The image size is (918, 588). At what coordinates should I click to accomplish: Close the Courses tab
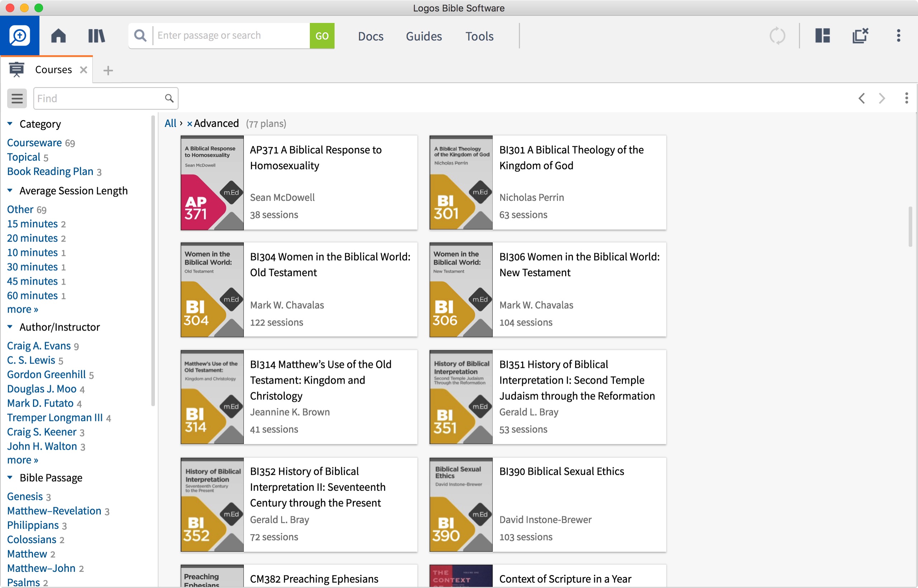point(83,70)
